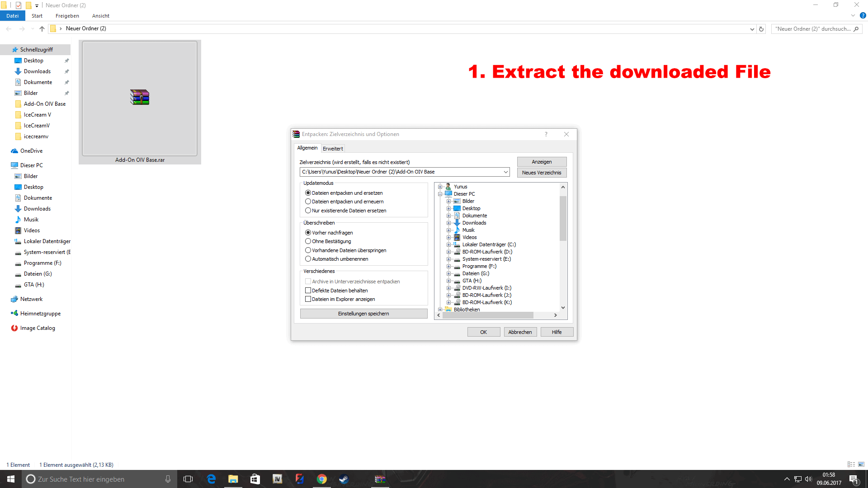
Task: Open the Explorer address bar history dropdown
Action: point(752,29)
